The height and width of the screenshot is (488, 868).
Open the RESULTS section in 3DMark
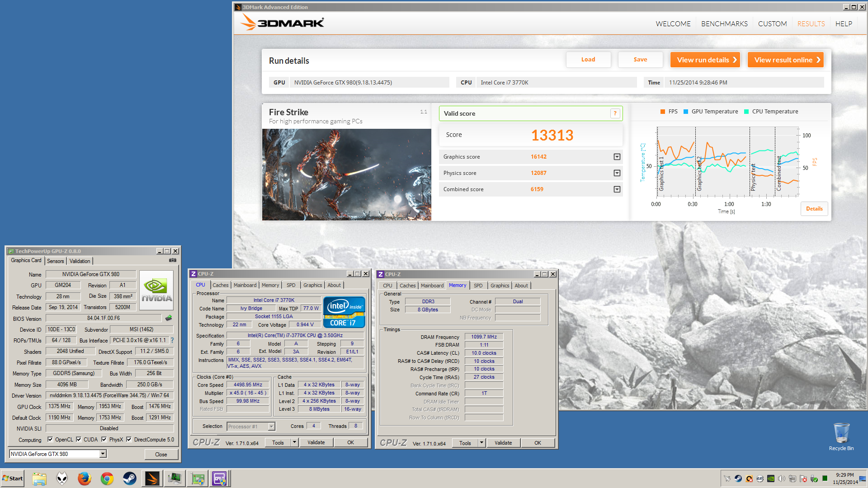click(x=811, y=23)
